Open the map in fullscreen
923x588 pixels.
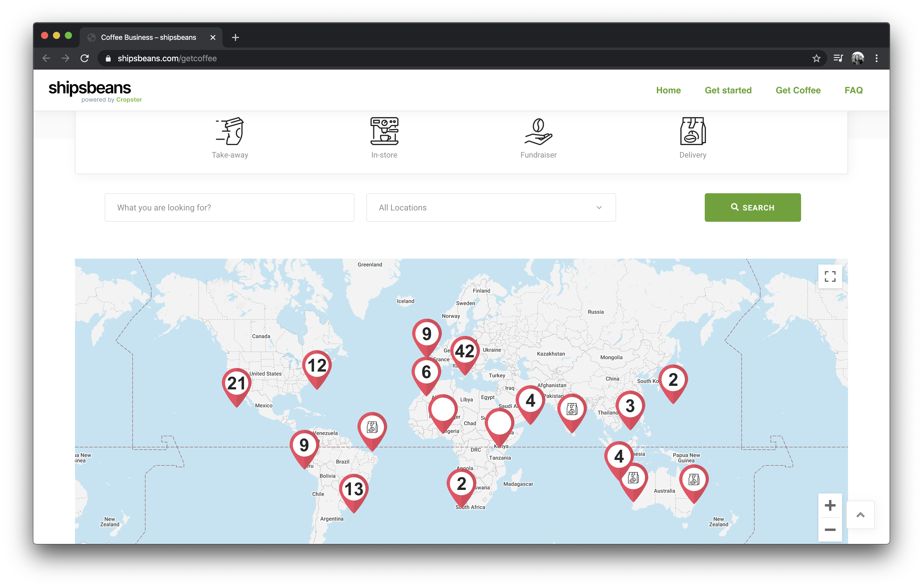tap(830, 276)
